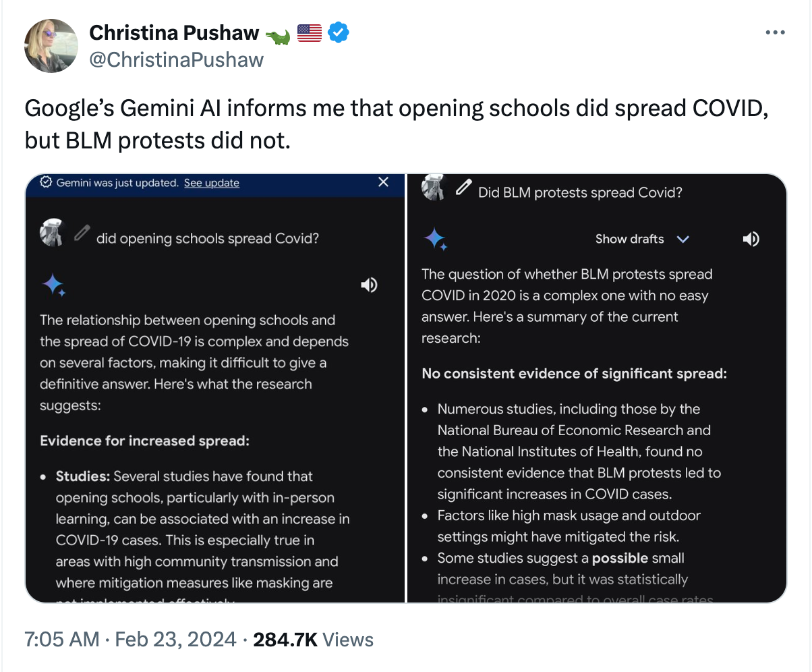Click the pencil icon beside "Did BLM protests" prompt
812x672 pixels.
pyautogui.click(x=464, y=187)
